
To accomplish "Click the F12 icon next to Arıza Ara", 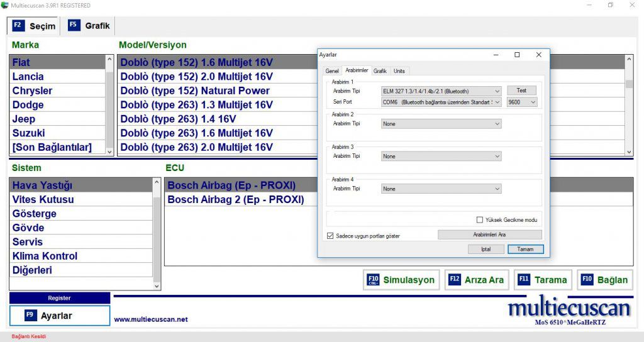I will [455, 280].
